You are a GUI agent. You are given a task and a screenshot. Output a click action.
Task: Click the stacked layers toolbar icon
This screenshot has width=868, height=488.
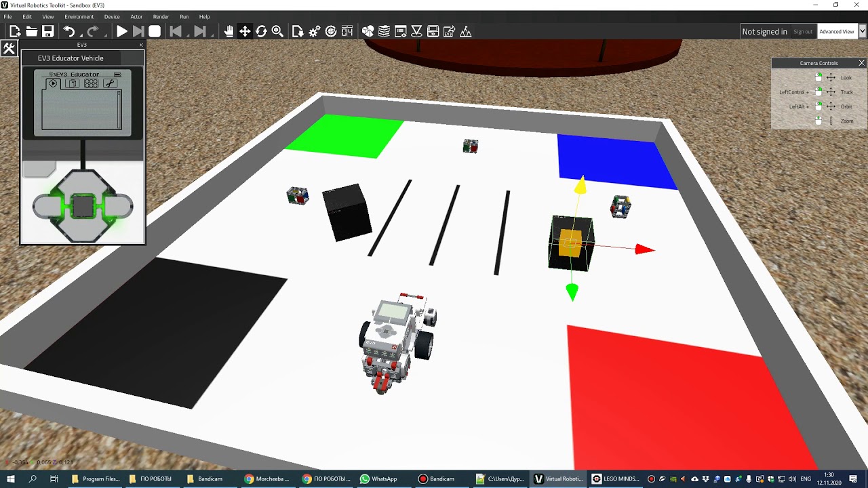[x=384, y=31]
